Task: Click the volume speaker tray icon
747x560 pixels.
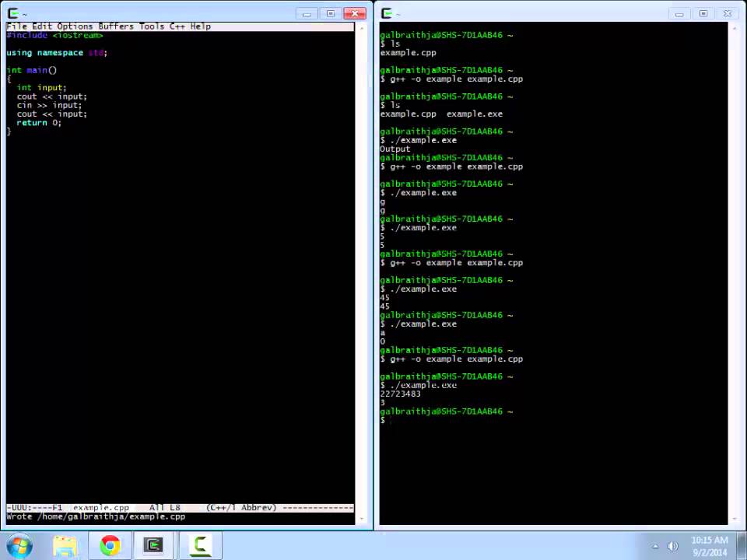Action: (x=672, y=547)
